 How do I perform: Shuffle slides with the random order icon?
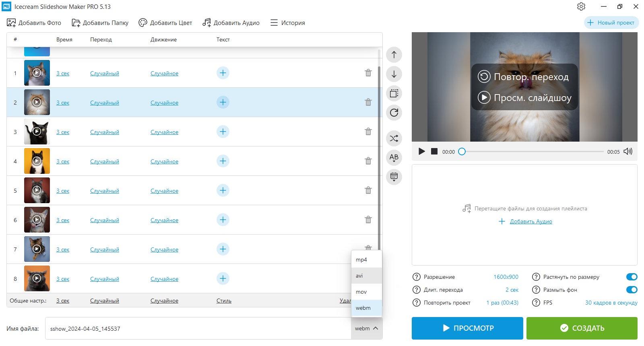[394, 138]
